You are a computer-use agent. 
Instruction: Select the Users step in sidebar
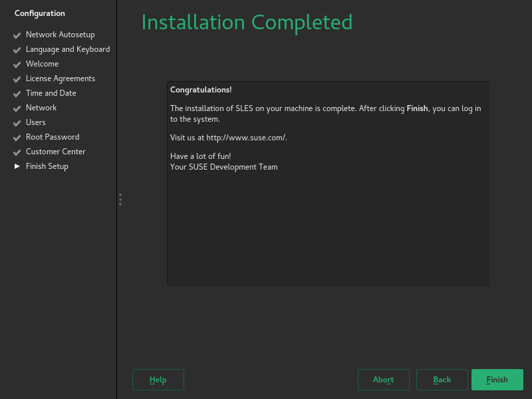36,122
